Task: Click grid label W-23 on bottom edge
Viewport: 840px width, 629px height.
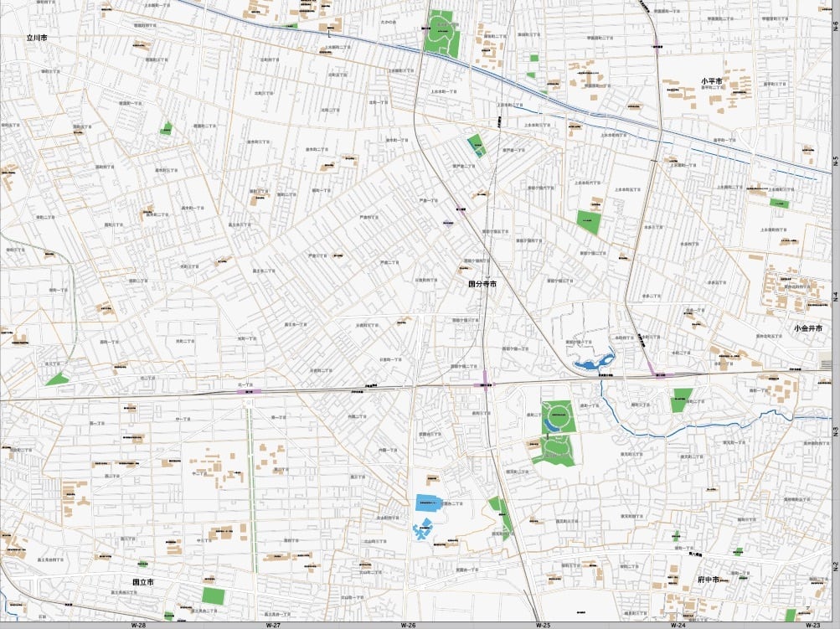Action: (812, 626)
